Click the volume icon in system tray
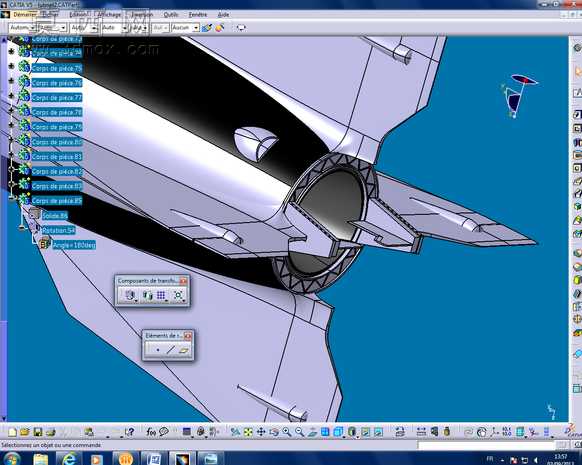The image size is (582, 465). [536, 460]
